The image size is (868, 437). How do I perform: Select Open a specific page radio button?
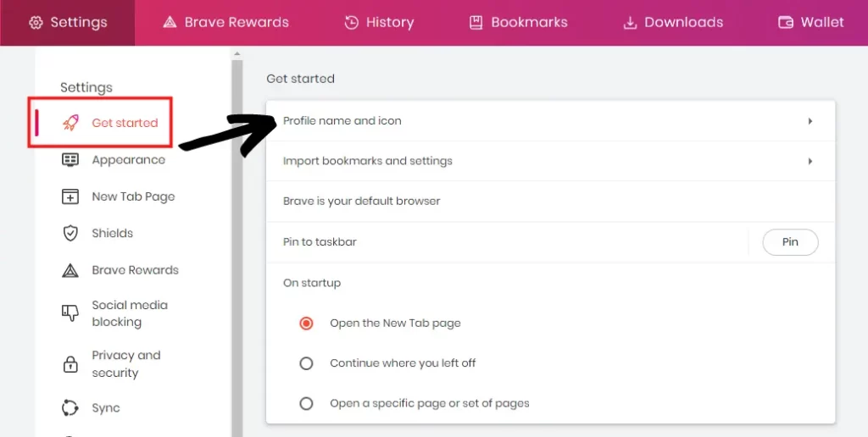click(x=306, y=403)
